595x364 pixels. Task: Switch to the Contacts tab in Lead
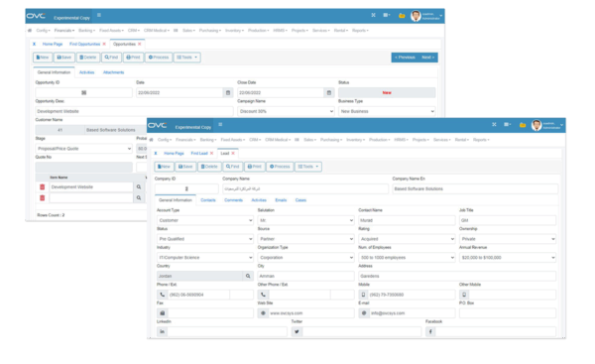coord(208,200)
